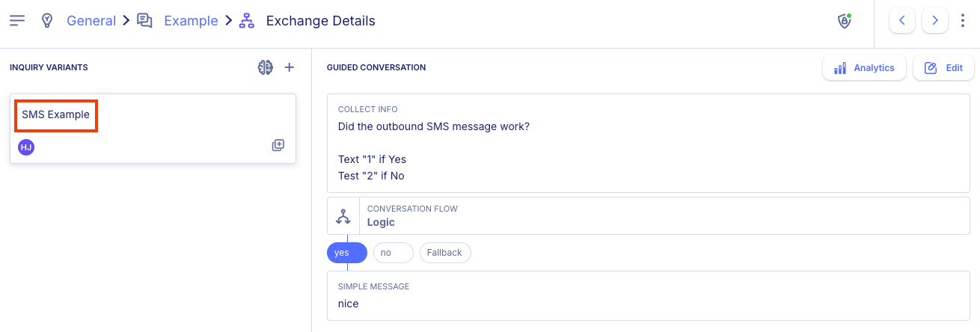Navigate to the General breadcrumb link
The height and width of the screenshot is (332, 980).
coord(91,21)
